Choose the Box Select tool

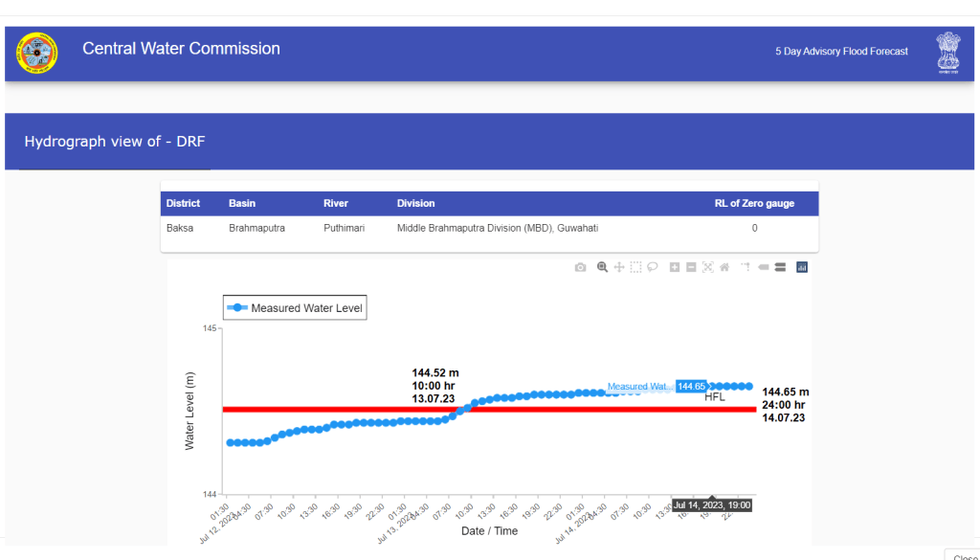635,267
